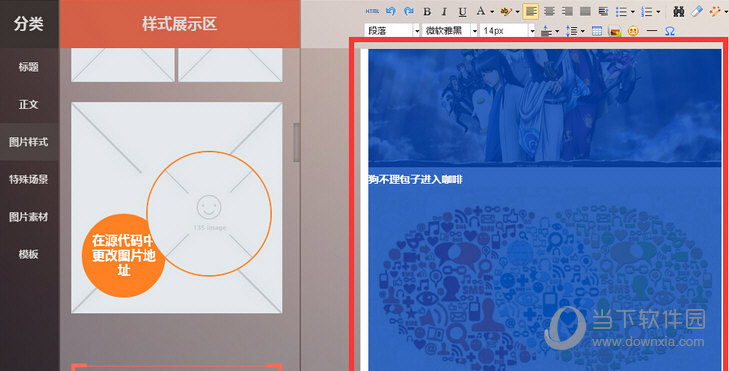Switch to HTML source code view
729x371 pixels.
click(x=372, y=11)
